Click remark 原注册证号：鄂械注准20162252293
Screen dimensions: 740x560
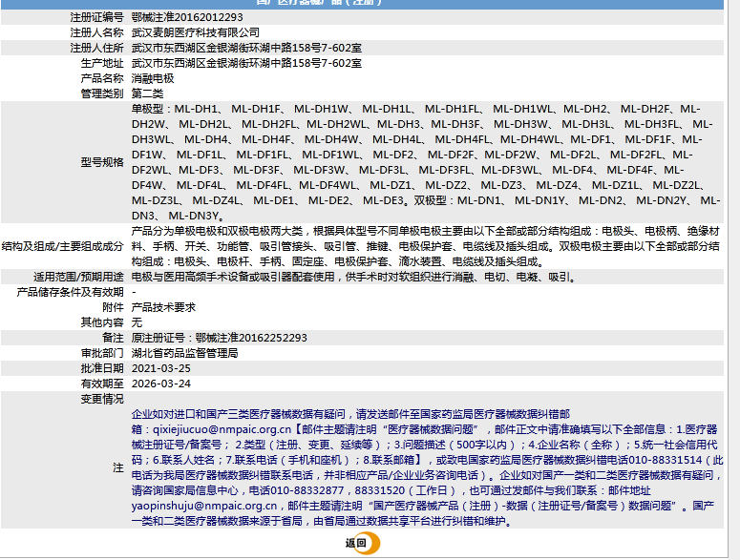(219, 338)
